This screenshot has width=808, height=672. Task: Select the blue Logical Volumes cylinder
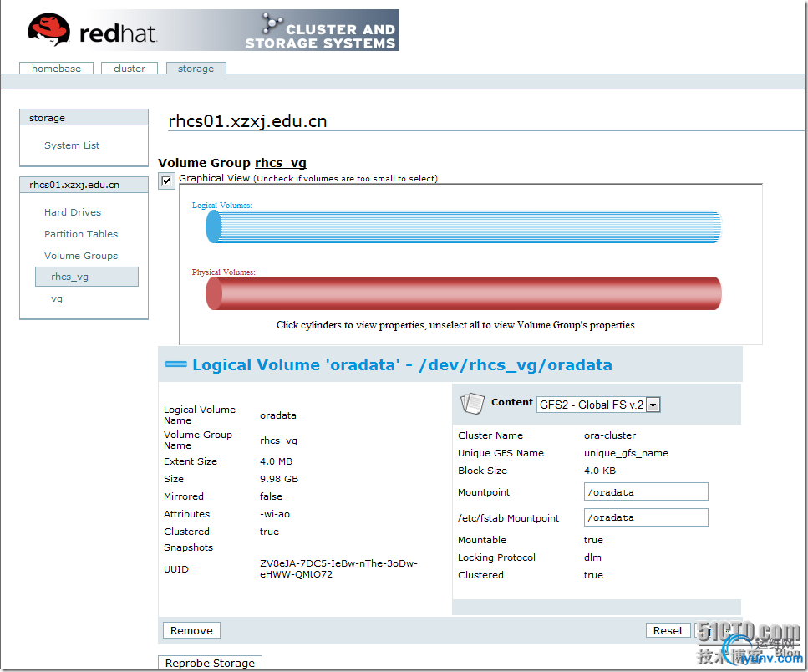point(463,227)
